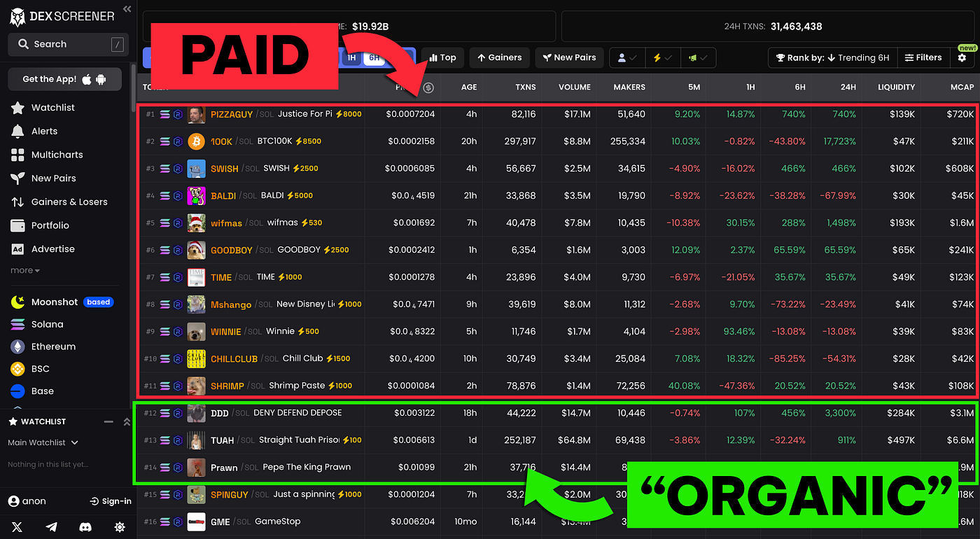Open the CHILLCLUB token row

558,358
